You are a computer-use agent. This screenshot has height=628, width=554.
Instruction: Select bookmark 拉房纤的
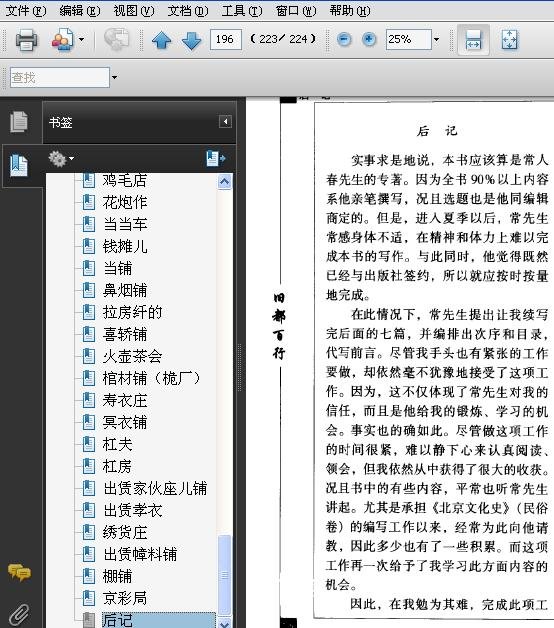pyautogui.click(x=133, y=312)
